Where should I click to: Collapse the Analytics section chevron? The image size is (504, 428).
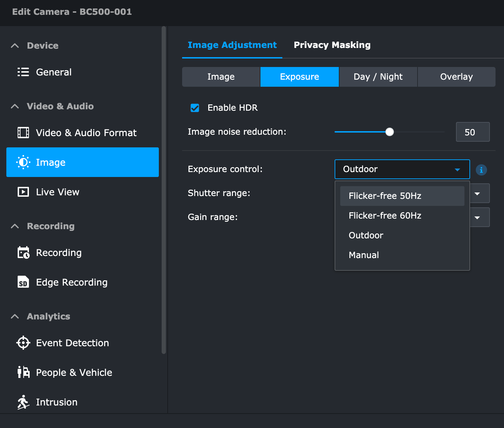[x=15, y=317]
